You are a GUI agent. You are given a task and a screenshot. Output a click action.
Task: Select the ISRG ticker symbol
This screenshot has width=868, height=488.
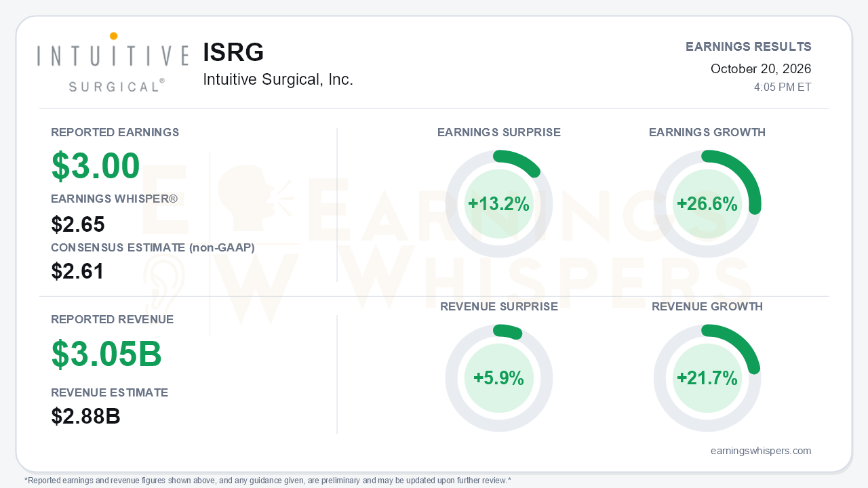pyautogui.click(x=233, y=52)
